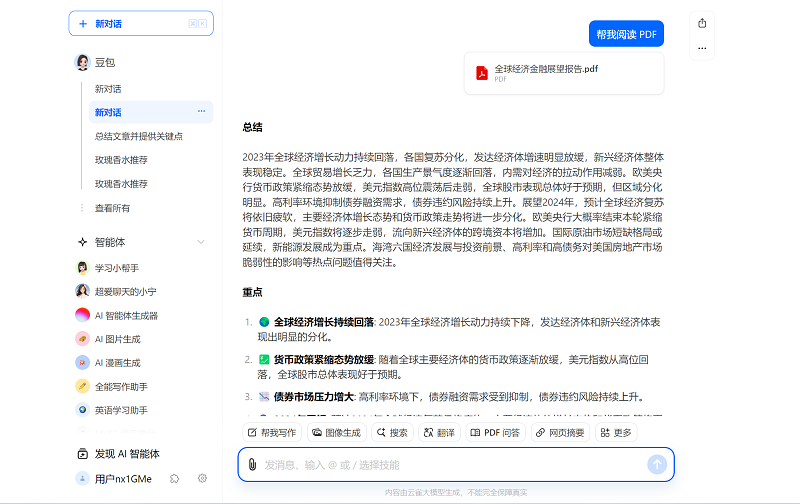Click the chart emoji in item 3
The width and height of the screenshot is (800, 504).
click(x=264, y=397)
